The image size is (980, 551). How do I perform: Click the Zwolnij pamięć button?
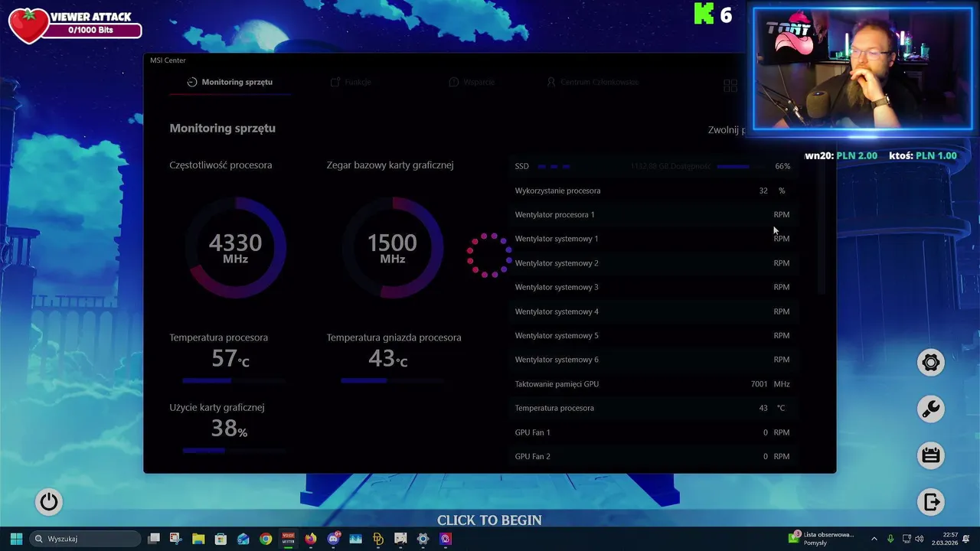(x=727, y=130)
